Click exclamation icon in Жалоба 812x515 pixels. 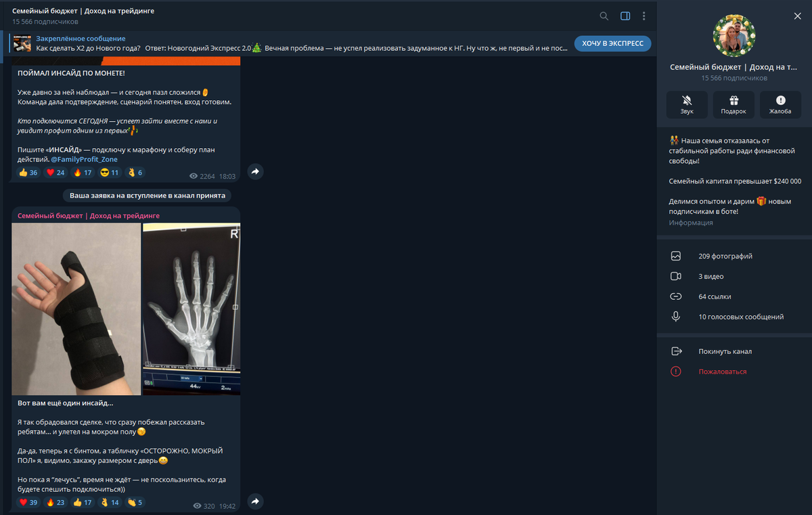click(x=780, y=100)
